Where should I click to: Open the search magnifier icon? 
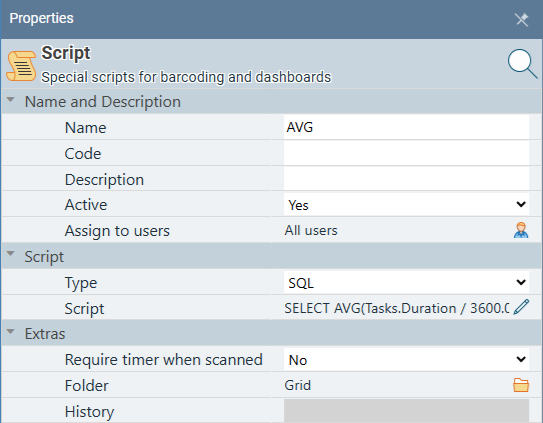click(522, 64)
